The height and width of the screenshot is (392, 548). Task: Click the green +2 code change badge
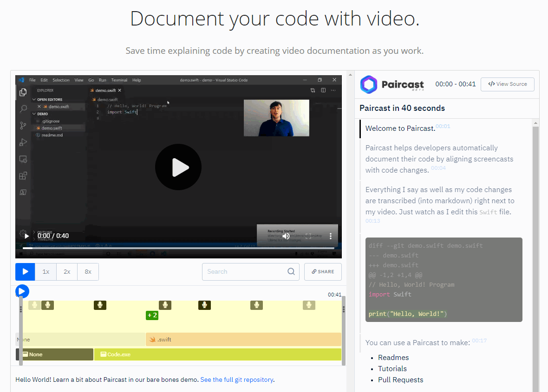click(152, 315)
